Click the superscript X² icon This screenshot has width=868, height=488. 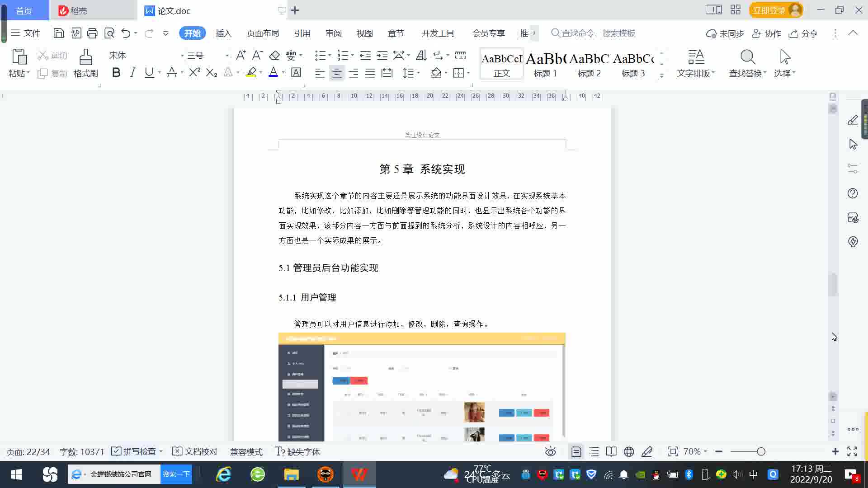[x=194, y=73]
